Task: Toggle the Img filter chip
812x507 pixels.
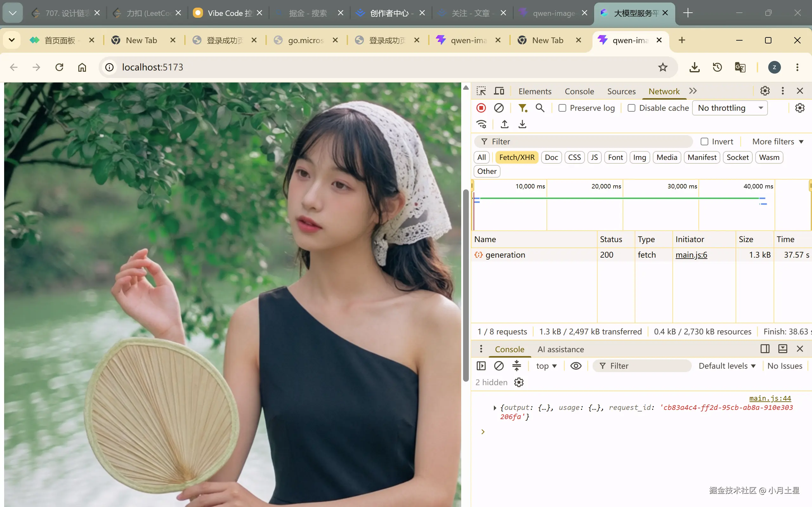Action: [x=639, y=157]
